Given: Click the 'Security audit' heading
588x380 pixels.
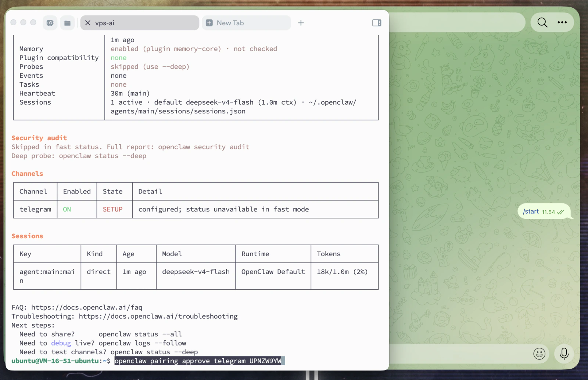Looking at the screenshot, I should 39,138.
